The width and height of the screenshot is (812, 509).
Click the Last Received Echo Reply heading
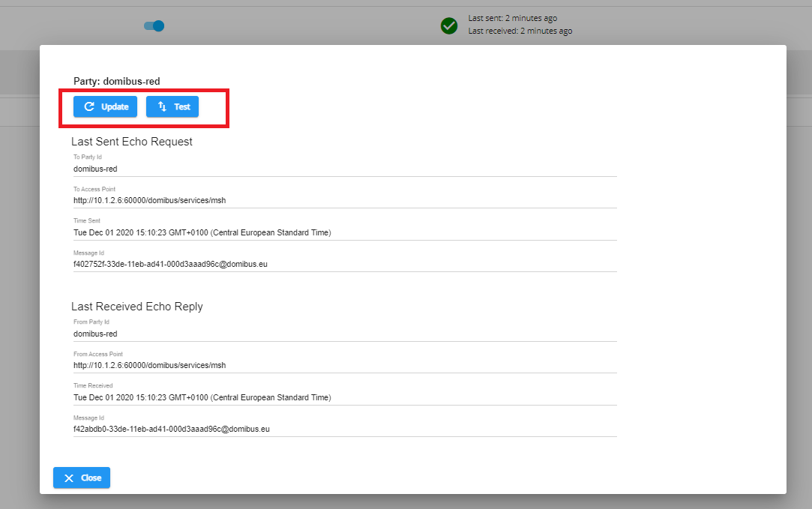137,307
